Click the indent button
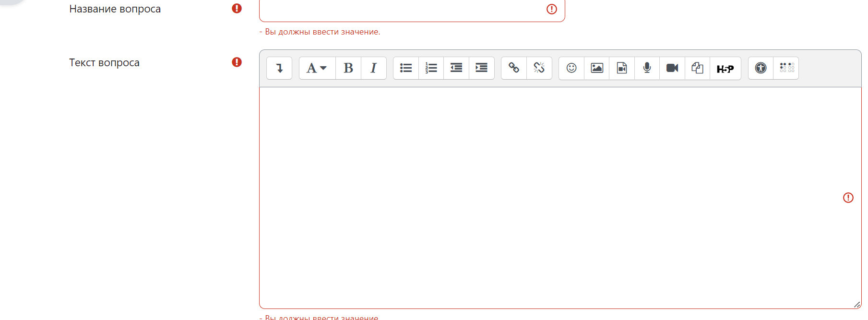Screen dimensions: 868x320 tap(481, 68)
